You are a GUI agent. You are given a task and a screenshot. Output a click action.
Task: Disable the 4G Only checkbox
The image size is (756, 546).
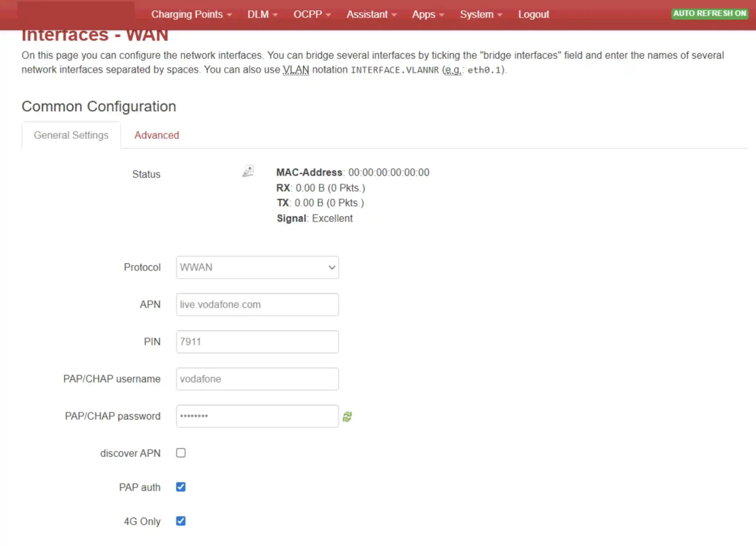(181, 521)
